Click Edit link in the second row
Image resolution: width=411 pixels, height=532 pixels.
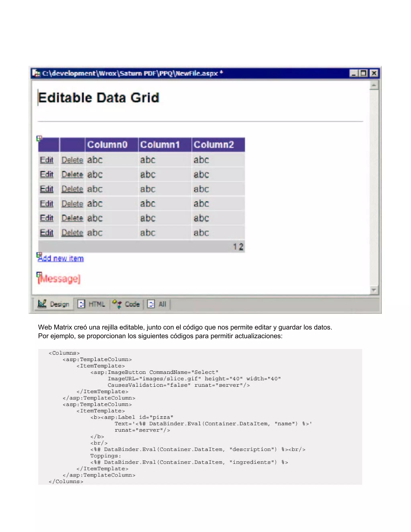[x=47, y=174]
